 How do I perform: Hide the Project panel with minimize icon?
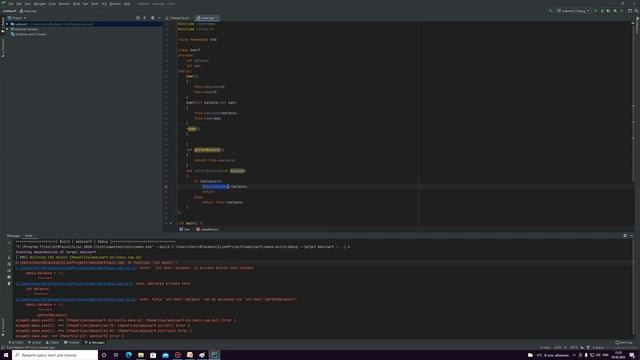coord(159,18)
